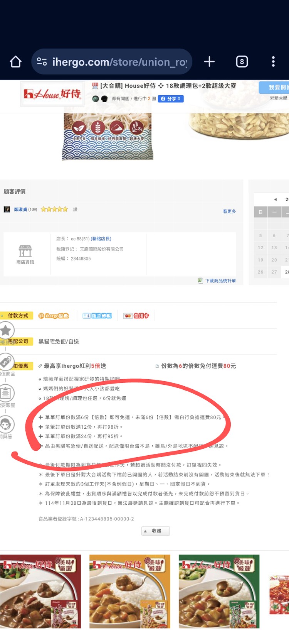Screen dimensions: 289x644
Task: Open the 問與答 customer service headset icon
Action: point(6,424)
